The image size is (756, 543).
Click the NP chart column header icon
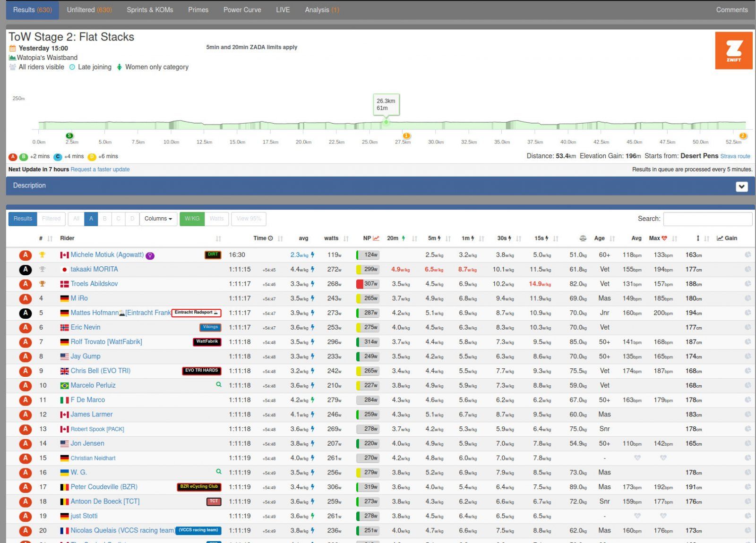click(376, 238)
